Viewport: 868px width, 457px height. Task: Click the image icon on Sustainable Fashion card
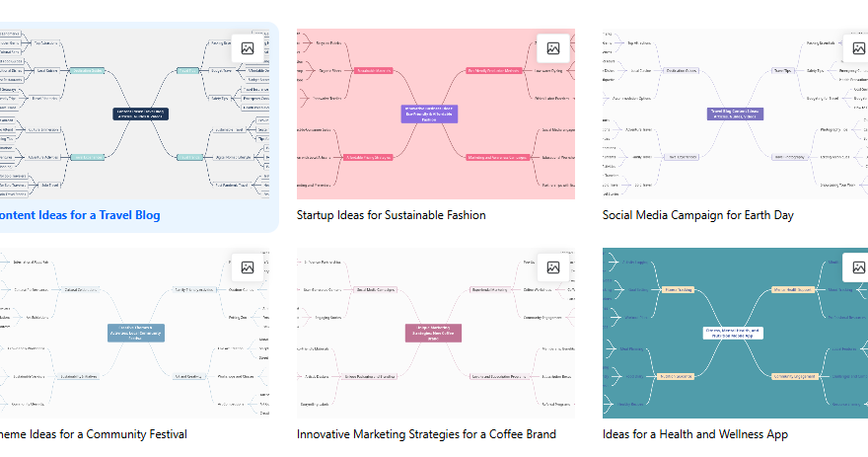(x=553, y=48)
